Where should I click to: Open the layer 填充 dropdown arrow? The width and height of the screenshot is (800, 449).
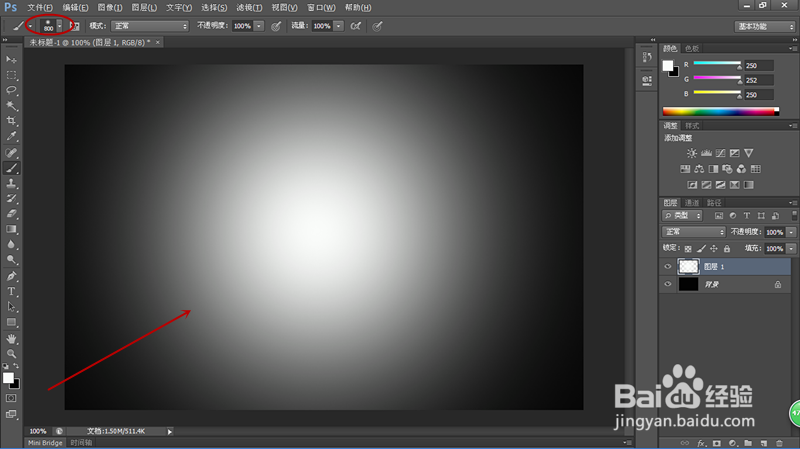(791, 248)
